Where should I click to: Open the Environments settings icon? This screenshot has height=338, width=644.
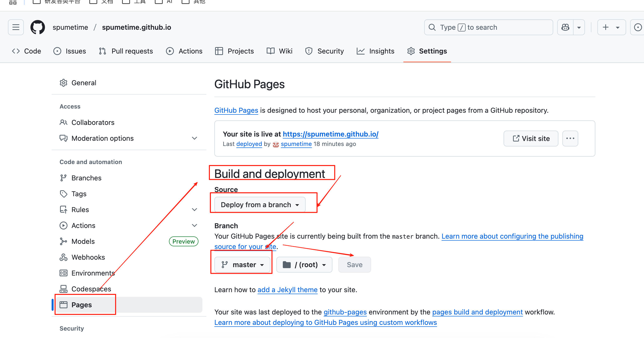(63, 273)
